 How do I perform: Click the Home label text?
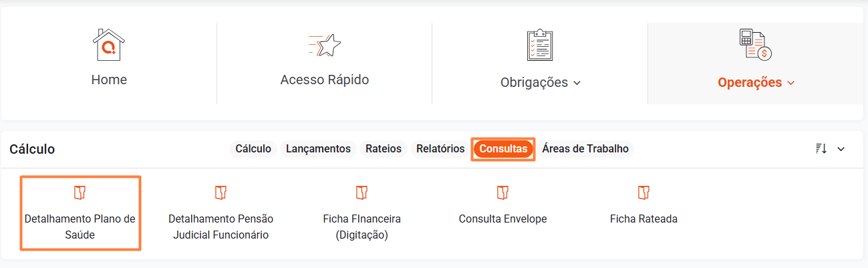coord(109,80)
